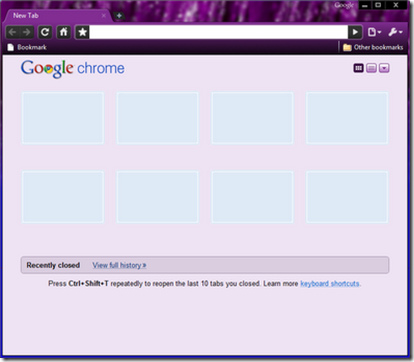
Task: Click the Go arrow beside address bar
Action: (355, 32)
